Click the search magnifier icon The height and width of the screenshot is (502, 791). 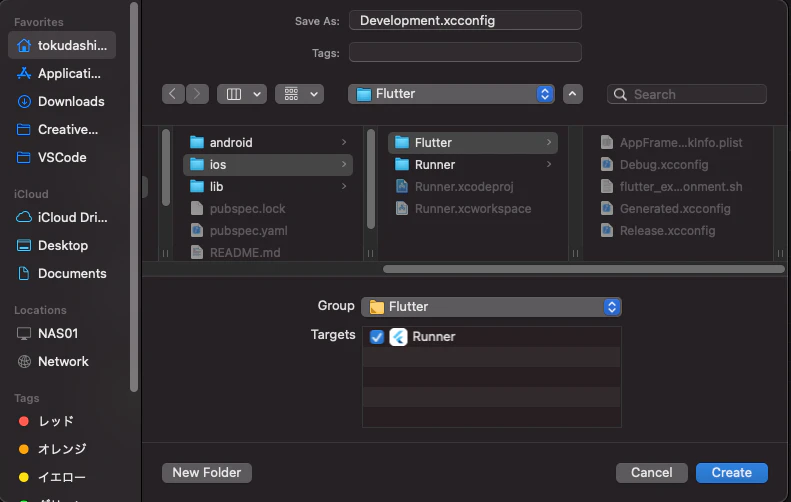[x=620, y=94]
